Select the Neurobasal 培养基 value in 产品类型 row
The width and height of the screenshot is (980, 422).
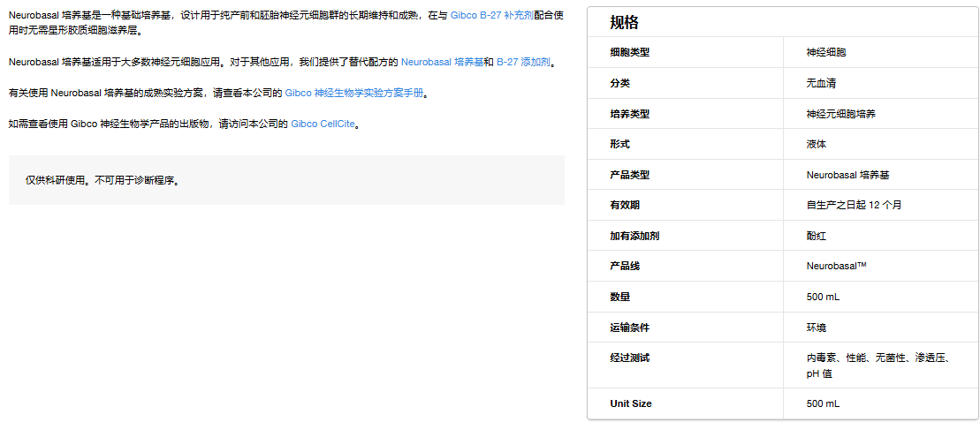tap(847, 175)
